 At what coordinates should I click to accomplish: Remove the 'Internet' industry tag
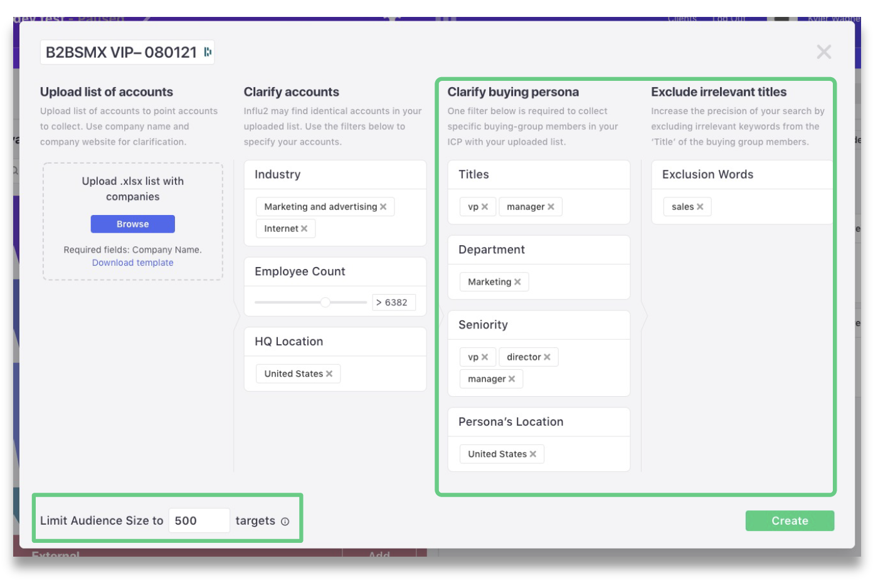click(x=304, y=229)
